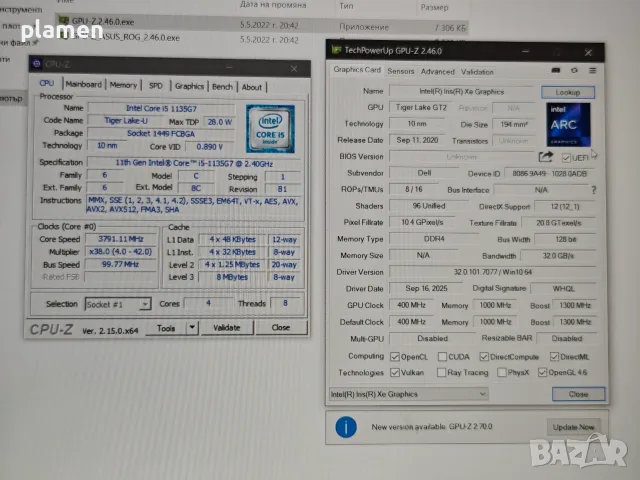
Task: Expand the Tools dropdown arrow in CPU-Z
Action: click(x=192, y=328)
